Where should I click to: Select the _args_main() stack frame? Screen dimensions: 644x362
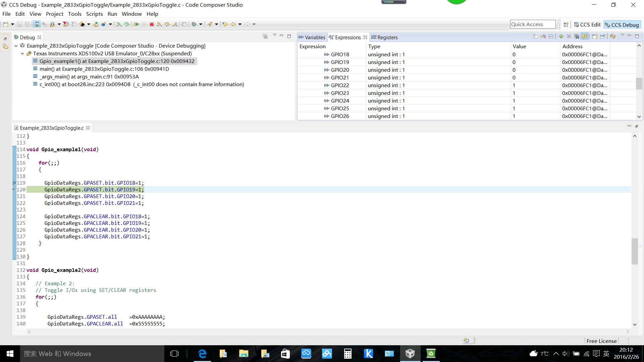click(89, 76)
